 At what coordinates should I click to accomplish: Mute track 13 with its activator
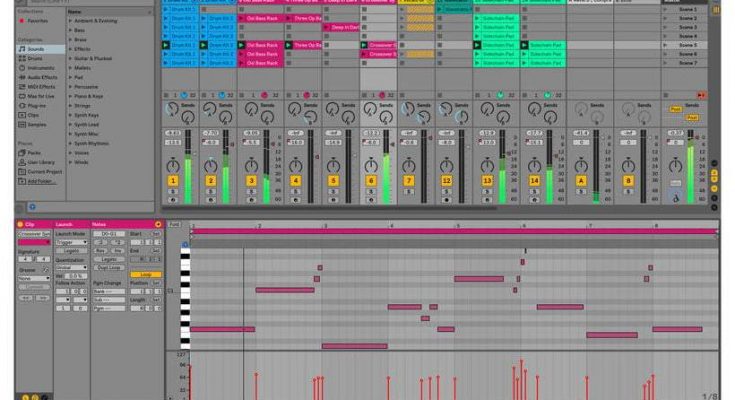coord(487,181)
